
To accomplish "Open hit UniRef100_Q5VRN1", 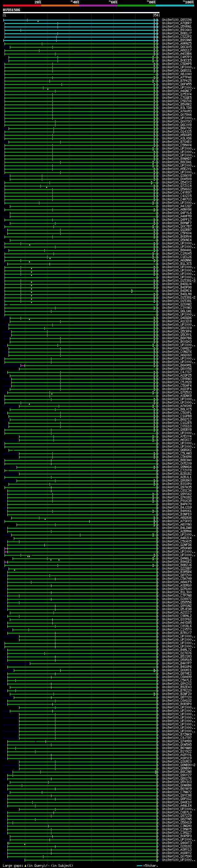I will (177, 26).
